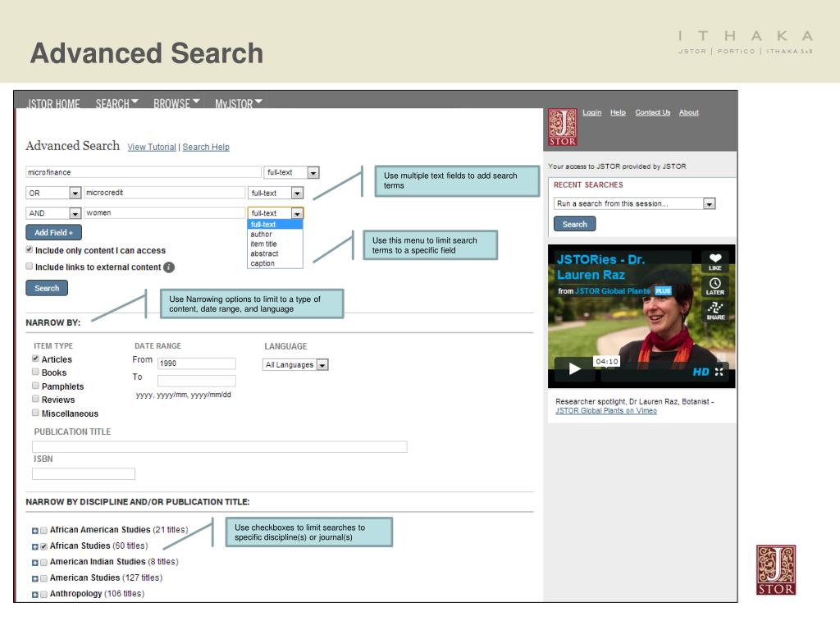Click the women search field
This screenshot has width=840, height=630.
pyautogui.click(x=164, y=212)
